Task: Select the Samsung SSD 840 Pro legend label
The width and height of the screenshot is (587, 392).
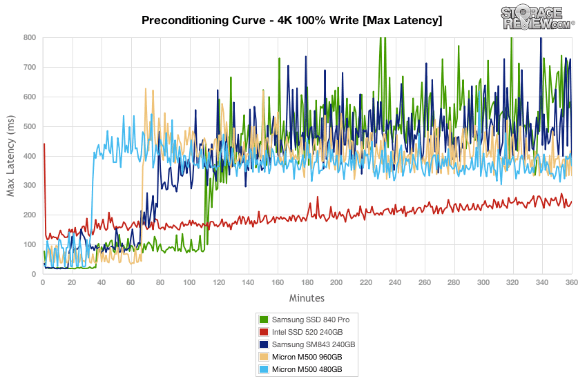Action: (311, 320)
